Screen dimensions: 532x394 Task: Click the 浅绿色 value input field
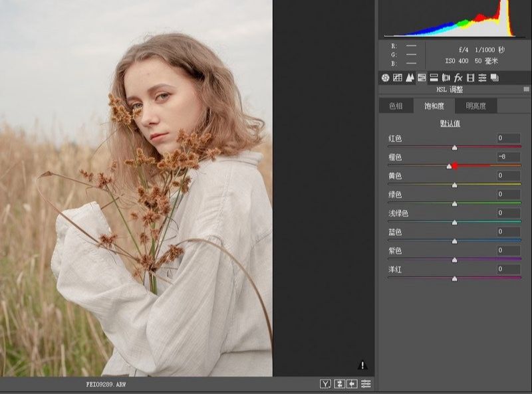[x=509, y=213]
